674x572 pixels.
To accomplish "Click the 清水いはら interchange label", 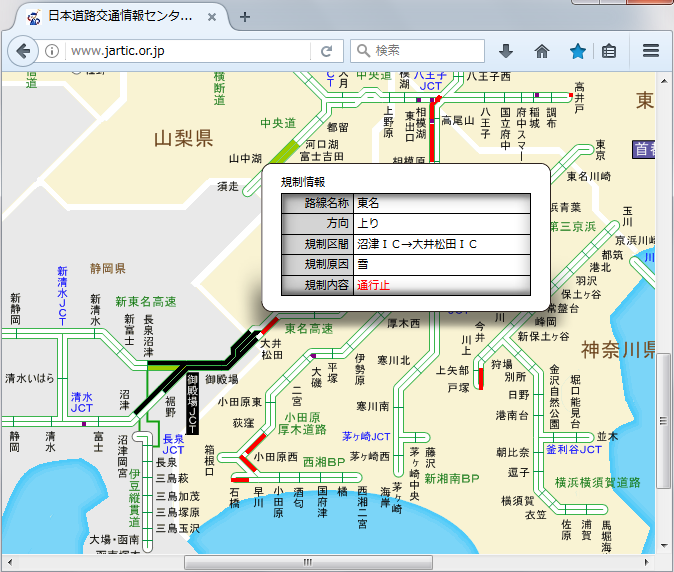I will (30, 378).
